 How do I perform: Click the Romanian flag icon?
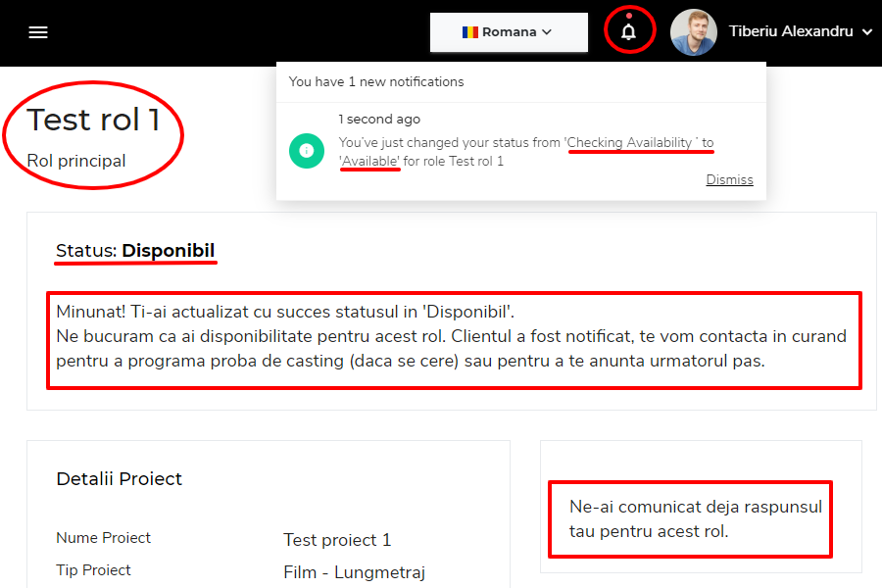(470, 32)
